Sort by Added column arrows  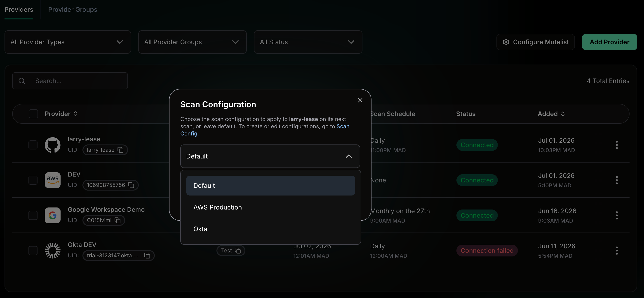563,114
